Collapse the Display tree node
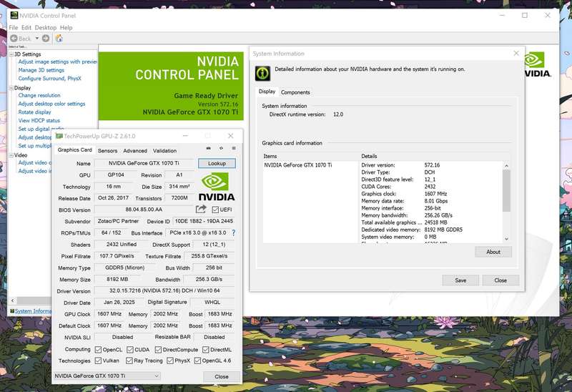Viewport: 572px width, 392px height. (11, 88)
